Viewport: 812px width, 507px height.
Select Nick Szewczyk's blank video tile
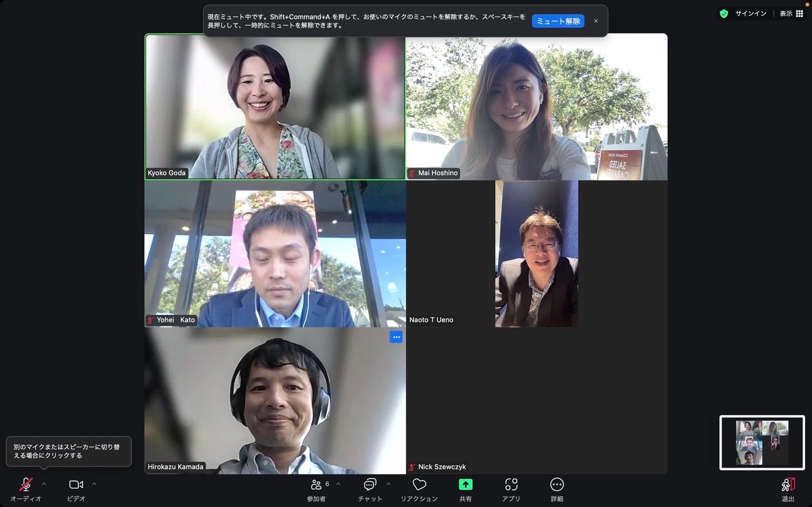coord(536,401)
